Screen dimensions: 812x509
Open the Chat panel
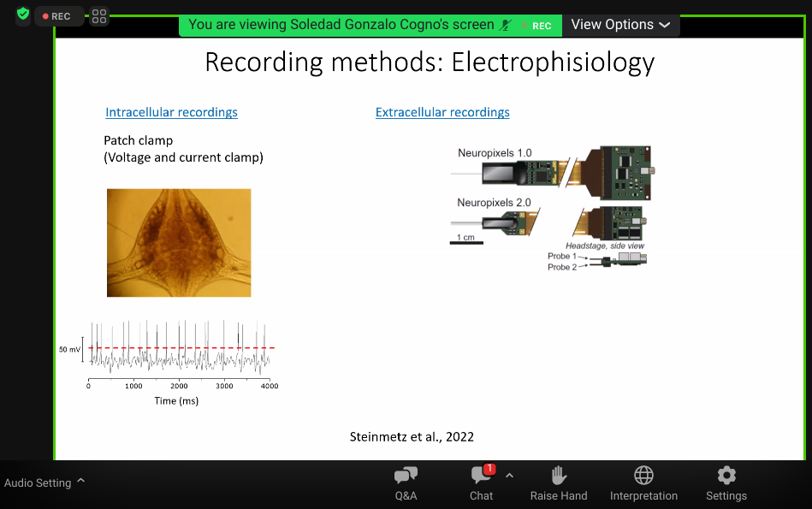481,483
